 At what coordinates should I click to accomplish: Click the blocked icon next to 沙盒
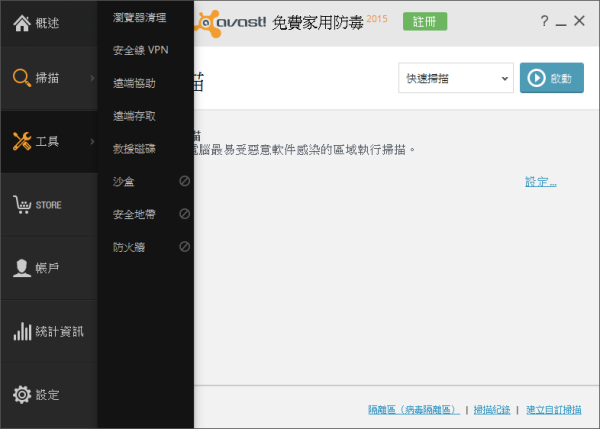[184, 181]
